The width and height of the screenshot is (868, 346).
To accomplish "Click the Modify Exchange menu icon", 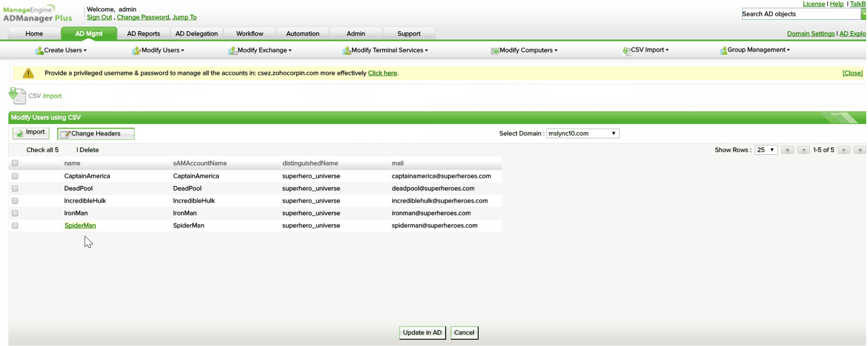I will 232,51.
